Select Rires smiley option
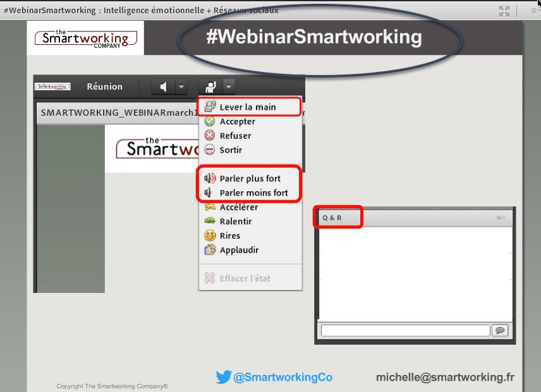Viewport: 541px width, 392px height. [250, 235]
